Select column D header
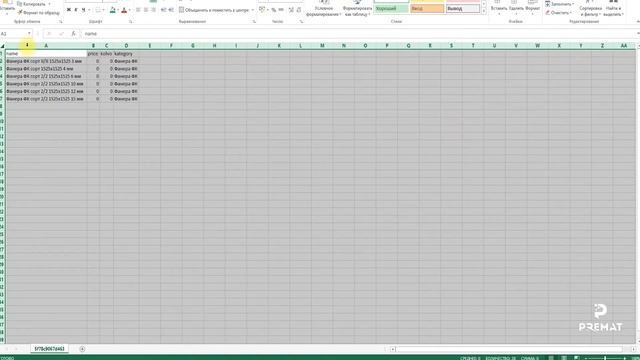The width and height of the screenshot is (640, 360). [x=126, y=46]
